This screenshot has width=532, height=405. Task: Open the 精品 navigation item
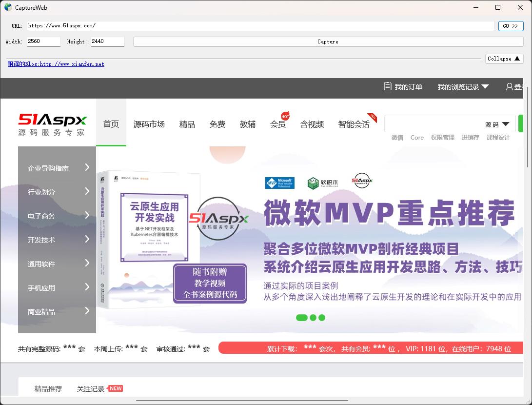tap(187, 124)
